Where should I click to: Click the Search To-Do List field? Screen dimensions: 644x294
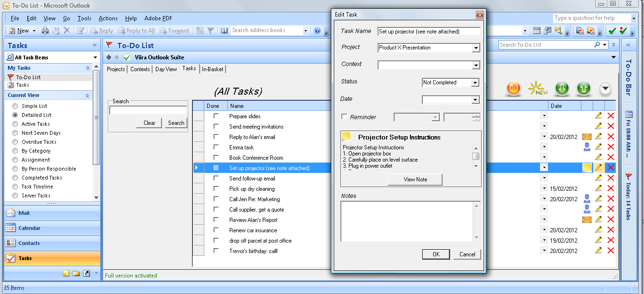coord(546,45)
